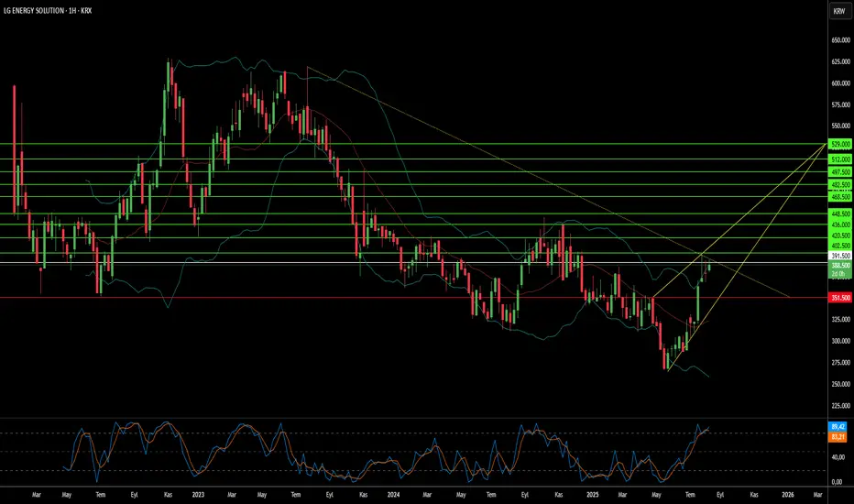Select the current price label 388.500
This screenshot has height=504, width=854.
(839, 266)
